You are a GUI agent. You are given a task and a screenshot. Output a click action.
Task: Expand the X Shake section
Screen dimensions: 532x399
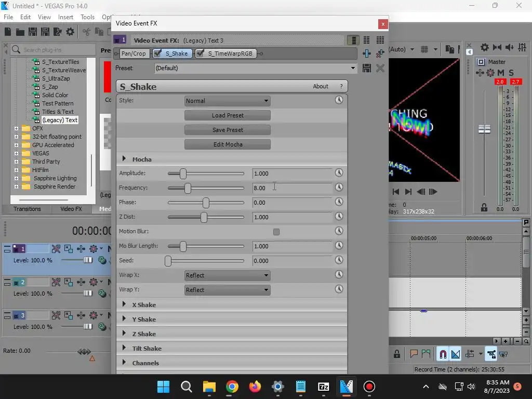124,304
